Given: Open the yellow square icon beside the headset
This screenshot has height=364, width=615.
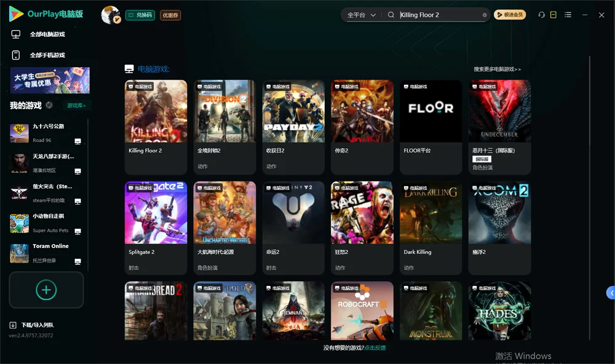Looking at the screenshot, I should 553,15.
